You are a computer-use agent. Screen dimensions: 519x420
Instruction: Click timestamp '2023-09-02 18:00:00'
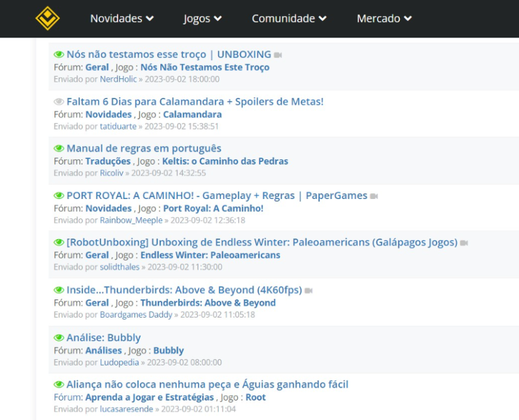pos(182,79)
